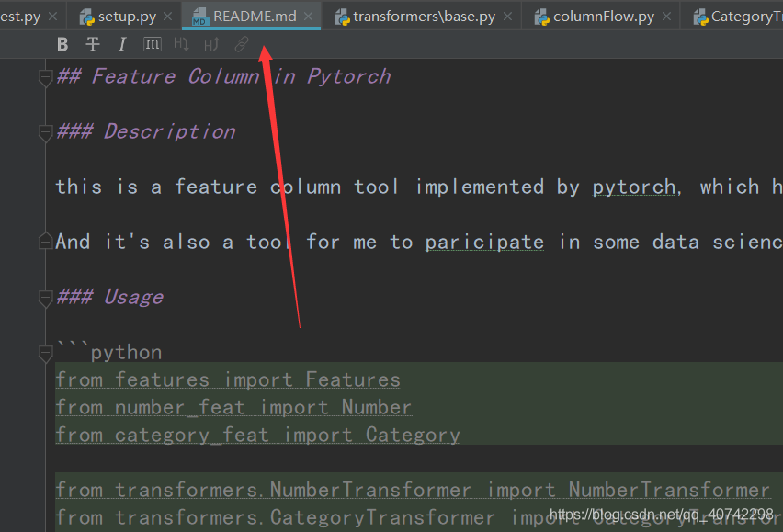Click the columnFlow.py Python file icon
Screen dimensions: 783x532
542,17
